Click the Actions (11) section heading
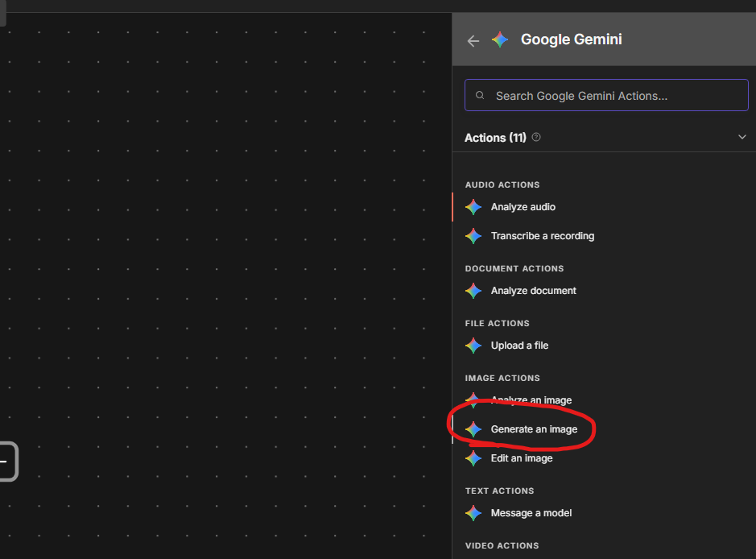The height and width of the screenshot is (559, 756). tap(495, 138)
